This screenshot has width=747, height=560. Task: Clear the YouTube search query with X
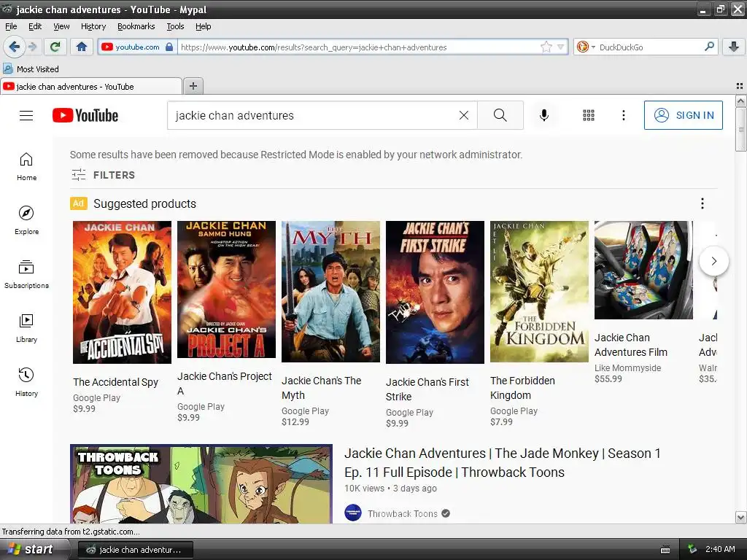coord(463,115)
